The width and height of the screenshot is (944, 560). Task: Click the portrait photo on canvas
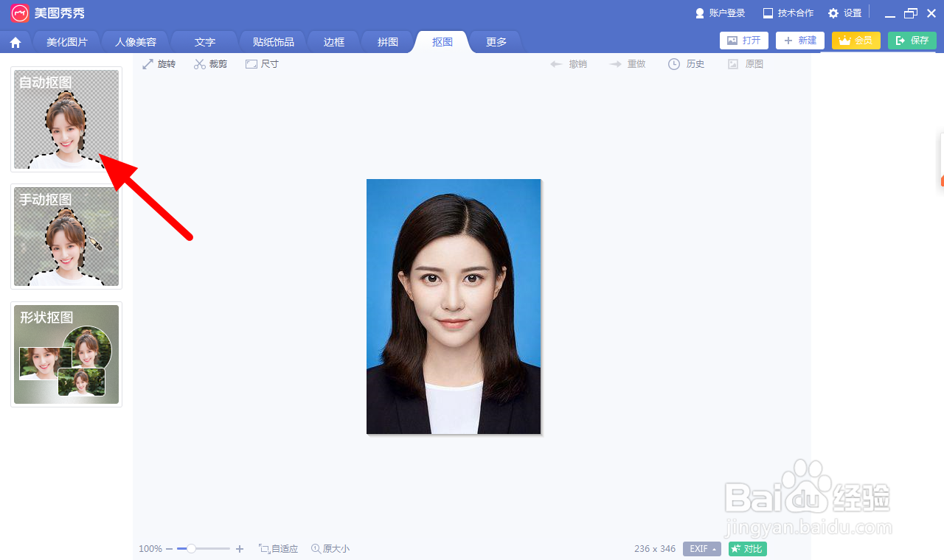[454, 307]
